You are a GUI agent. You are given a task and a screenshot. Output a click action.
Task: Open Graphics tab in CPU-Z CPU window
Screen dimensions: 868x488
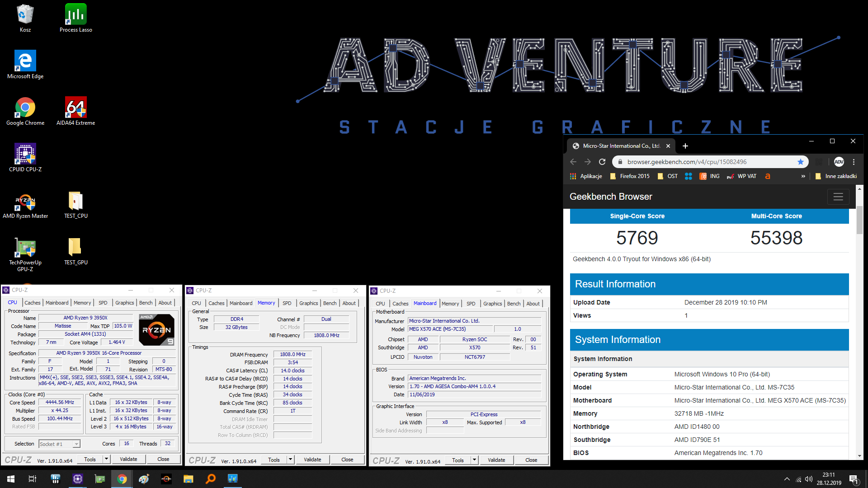pyautogui.click(x=124, y=303)
